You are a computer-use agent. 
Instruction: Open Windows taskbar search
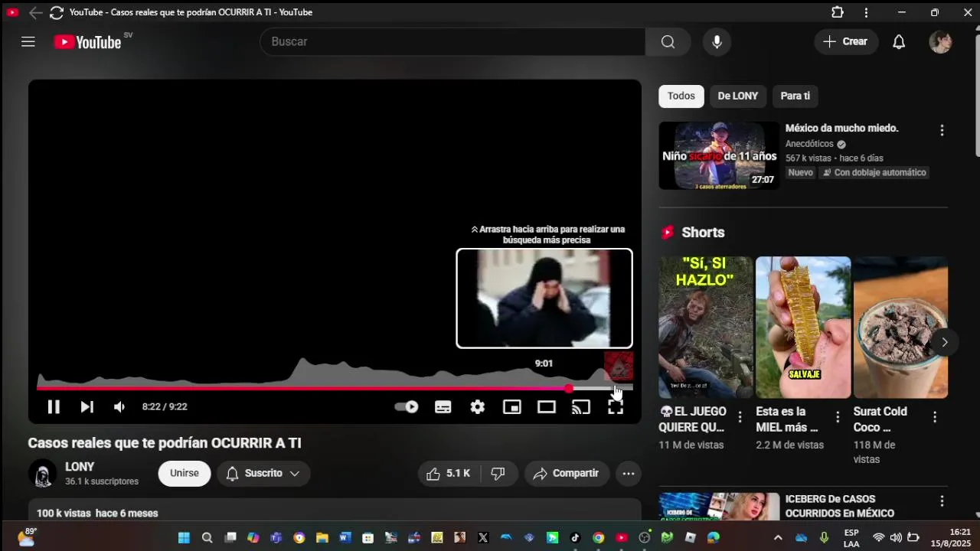(207, 538)
